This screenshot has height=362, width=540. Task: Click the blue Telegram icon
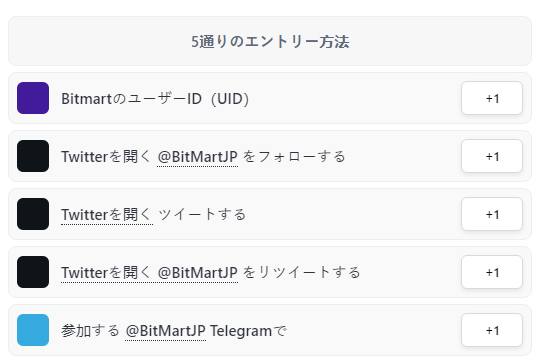[x=33, y=330]
